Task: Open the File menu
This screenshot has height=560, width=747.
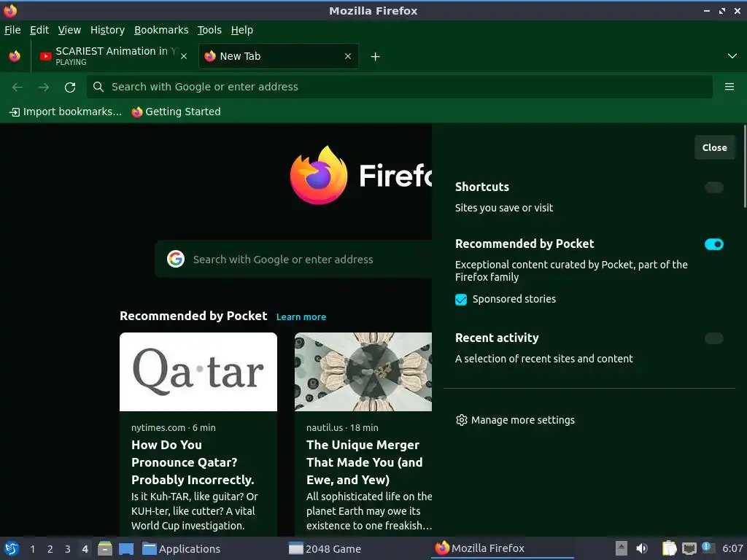Action: pyautogui.click(x=12, y=30)
